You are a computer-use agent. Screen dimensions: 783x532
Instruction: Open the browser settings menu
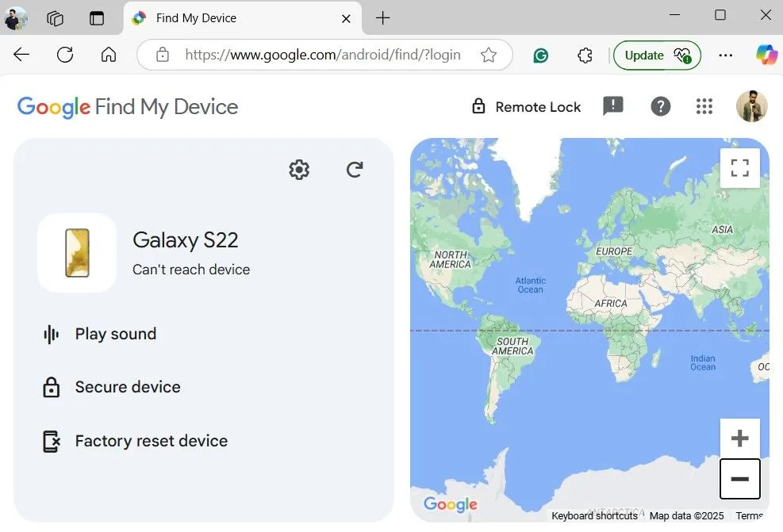726,55
